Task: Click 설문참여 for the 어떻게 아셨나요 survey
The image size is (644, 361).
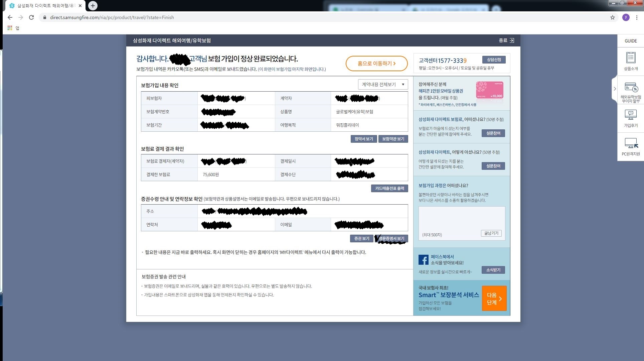Action: pos(493,166)
